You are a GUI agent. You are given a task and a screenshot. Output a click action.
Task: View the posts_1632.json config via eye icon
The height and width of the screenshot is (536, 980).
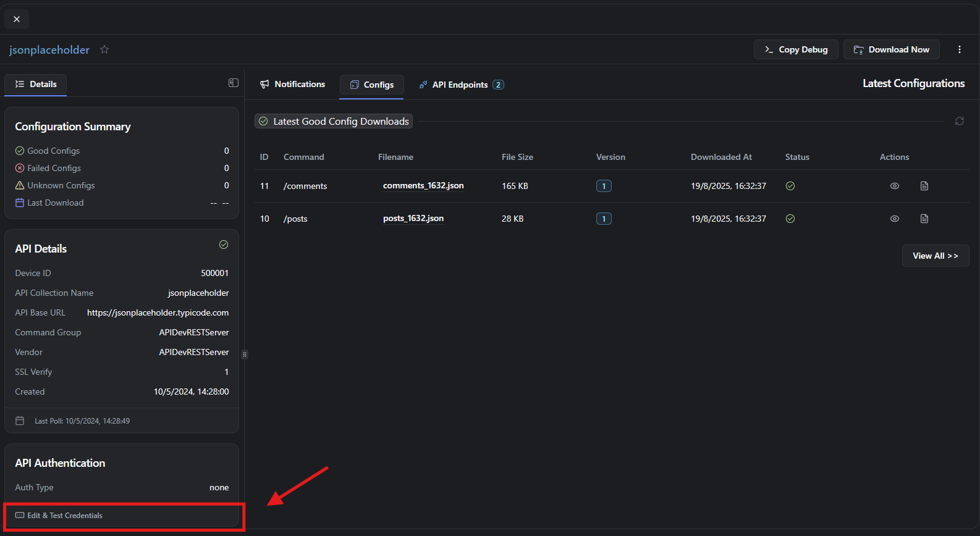894,219
